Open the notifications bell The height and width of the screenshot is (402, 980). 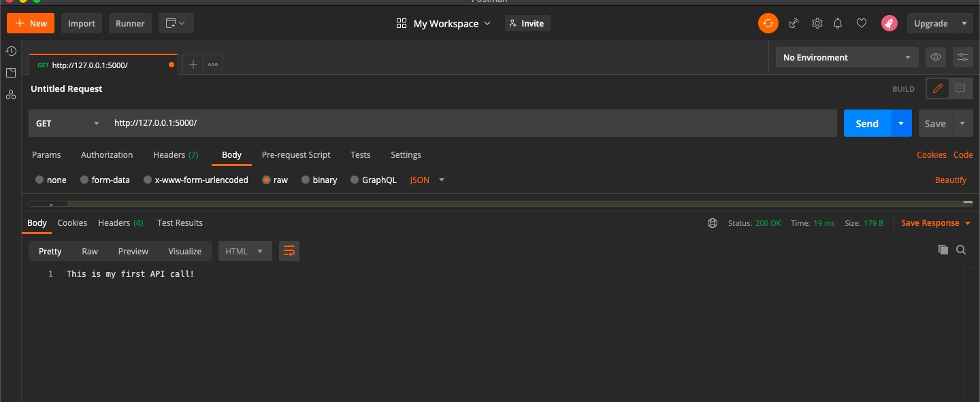tap(838, 22)
